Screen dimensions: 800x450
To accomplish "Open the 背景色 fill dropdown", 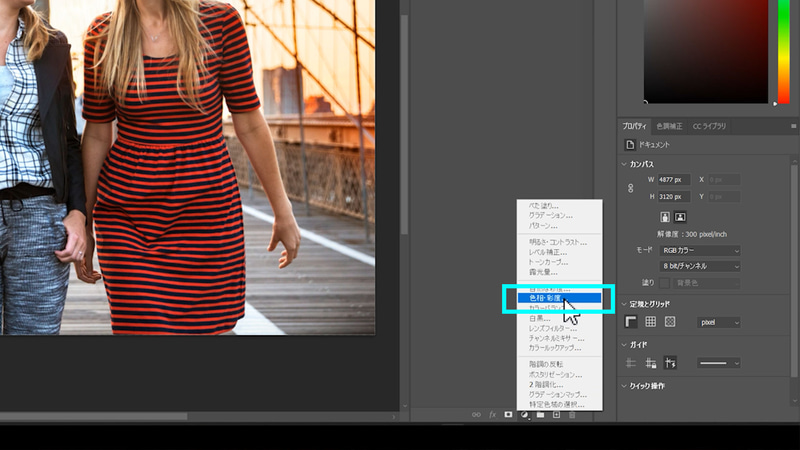I will click(706, 283).
